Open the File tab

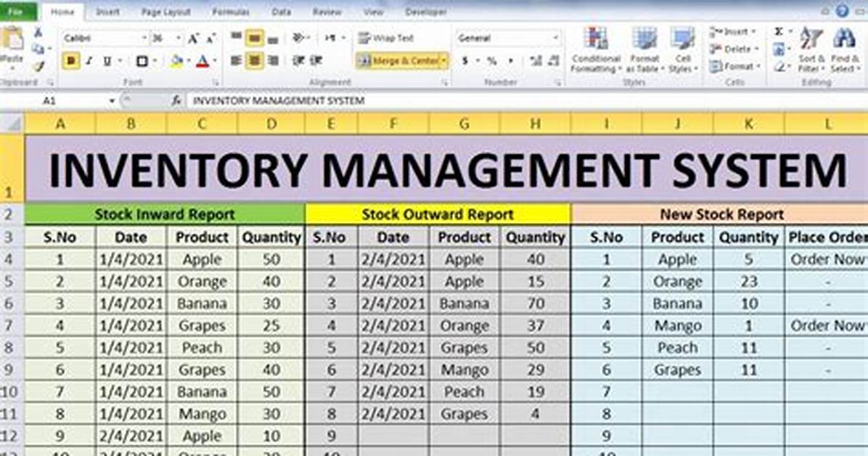click(17, 11)
